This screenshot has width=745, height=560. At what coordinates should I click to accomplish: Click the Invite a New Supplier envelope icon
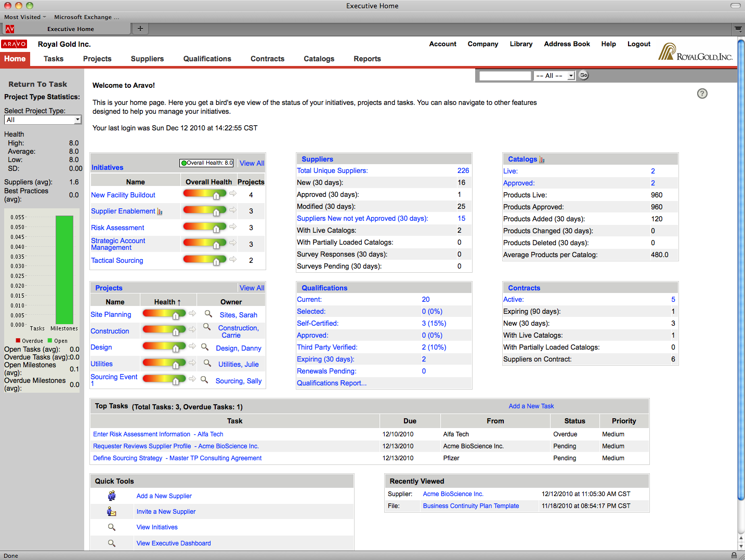[112, 511]
